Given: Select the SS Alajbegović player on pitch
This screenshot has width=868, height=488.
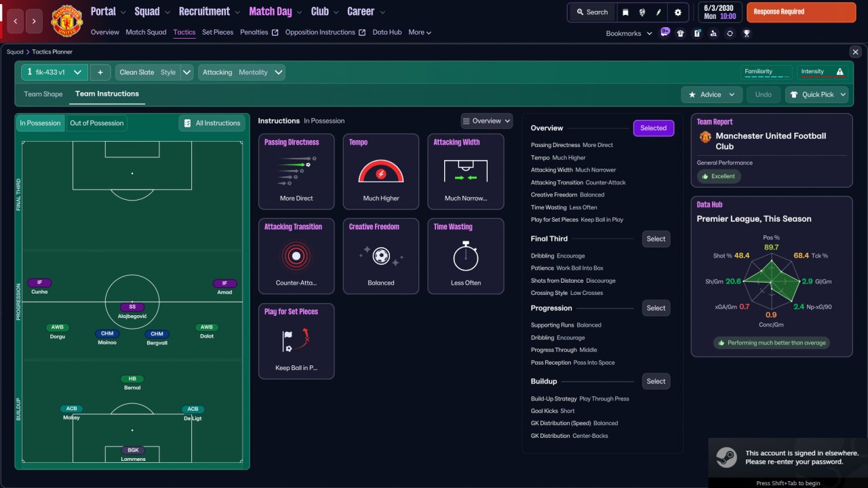Looking at the screenshot, I should [132, 311].
